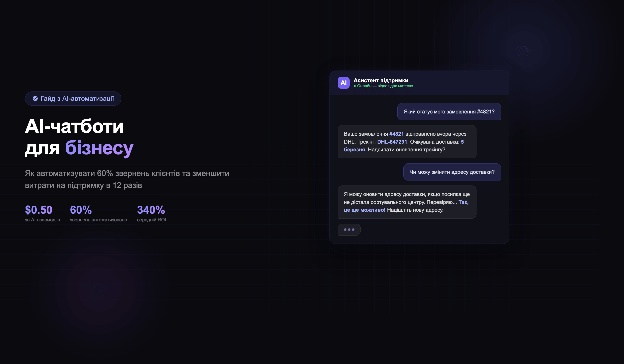Click the highlighted order number #4821 in reply
Screen dimensions: 624x364
[396, 134]
